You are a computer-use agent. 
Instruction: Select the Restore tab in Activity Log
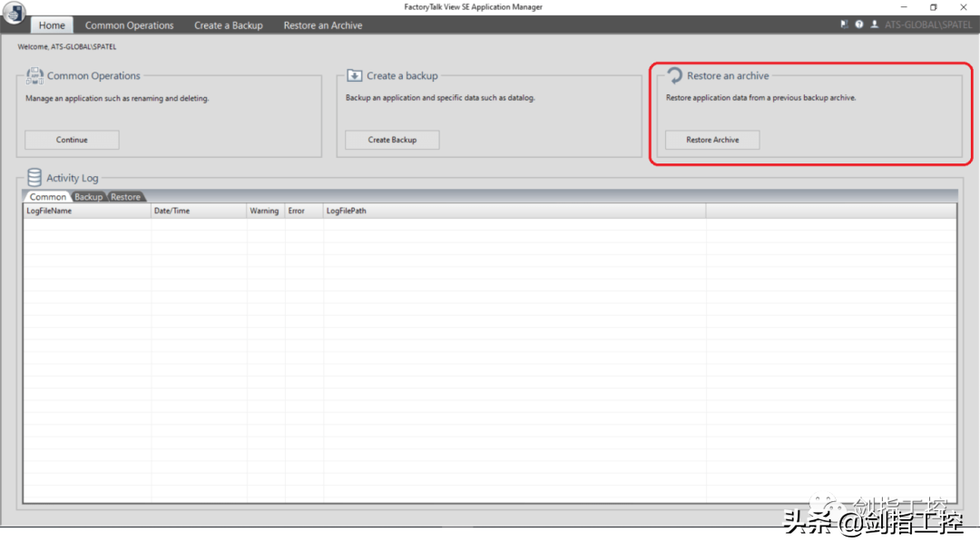click(126, 197)
